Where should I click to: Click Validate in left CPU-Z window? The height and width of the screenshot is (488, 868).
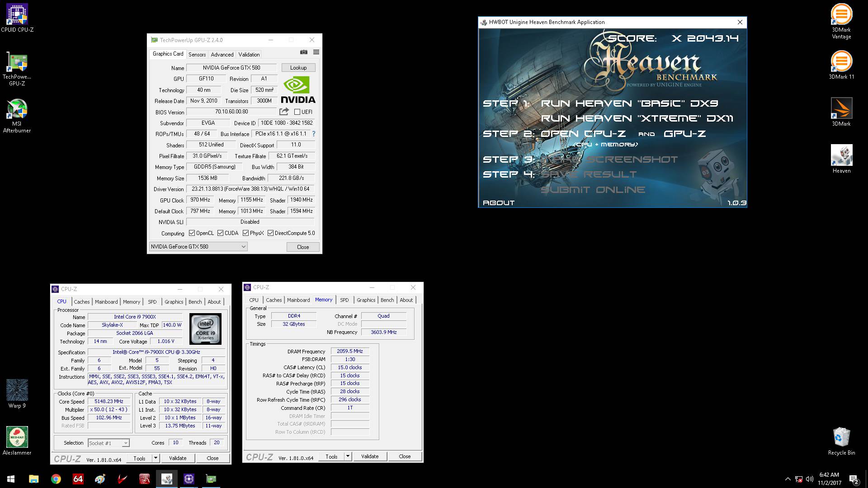(x=178, y=458)
